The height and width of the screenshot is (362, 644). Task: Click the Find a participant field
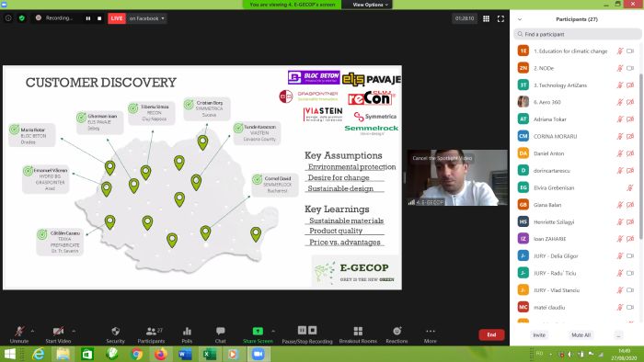click(577, 34)
